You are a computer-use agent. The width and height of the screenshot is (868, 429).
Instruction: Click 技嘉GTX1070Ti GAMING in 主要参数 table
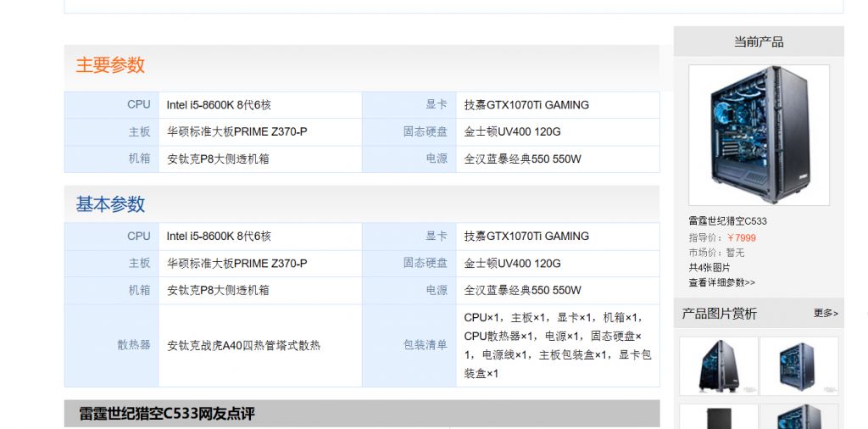(526, 104)
